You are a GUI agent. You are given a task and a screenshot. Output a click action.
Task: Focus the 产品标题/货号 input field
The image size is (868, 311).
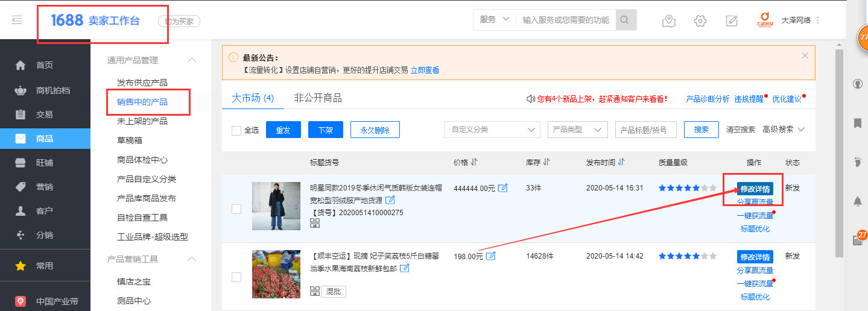[645, 130]
